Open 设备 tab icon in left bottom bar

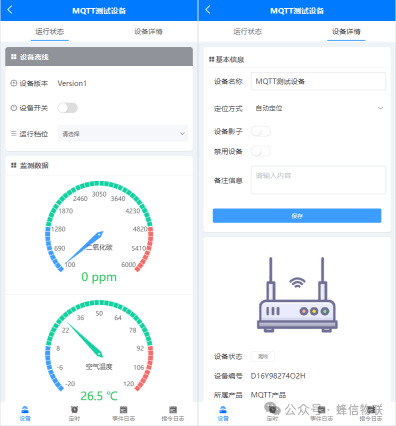pos(25,410)
